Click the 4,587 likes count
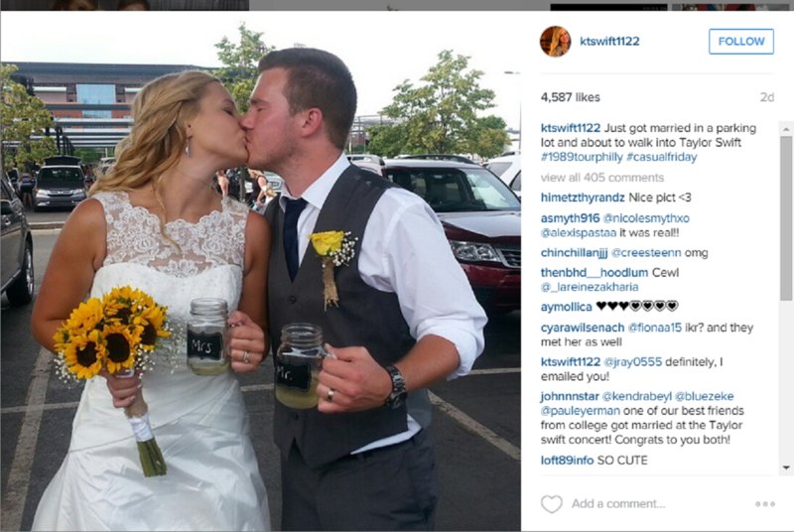This screenshot has width=794, height=532. pyautogui.click(x=570, y=97)
